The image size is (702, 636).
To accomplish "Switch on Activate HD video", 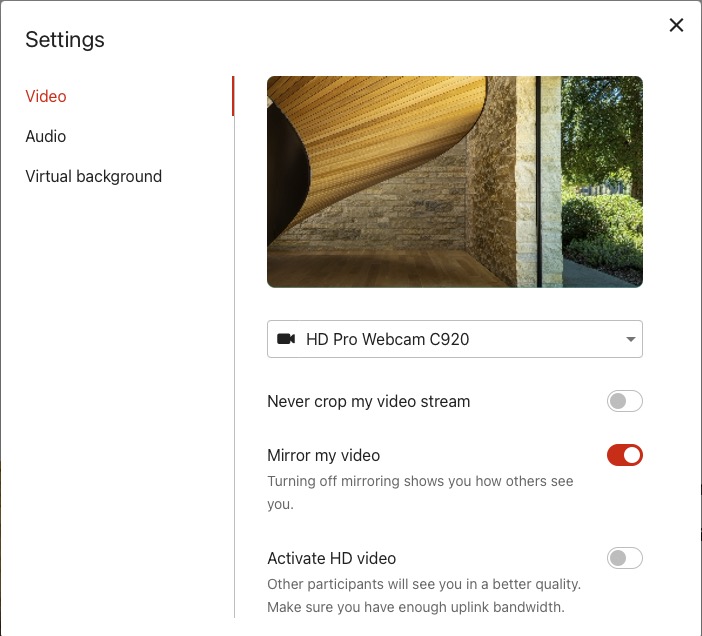I will [624, 559].
